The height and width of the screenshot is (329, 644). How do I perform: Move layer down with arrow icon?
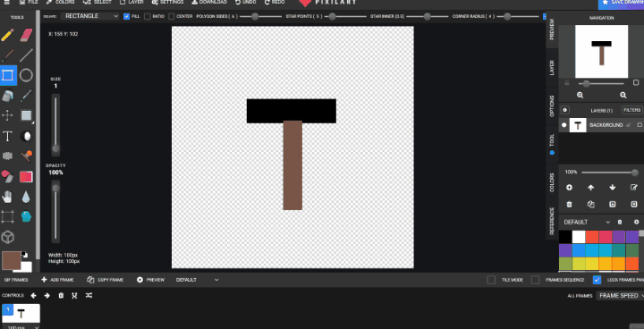[x=613, y=187]
